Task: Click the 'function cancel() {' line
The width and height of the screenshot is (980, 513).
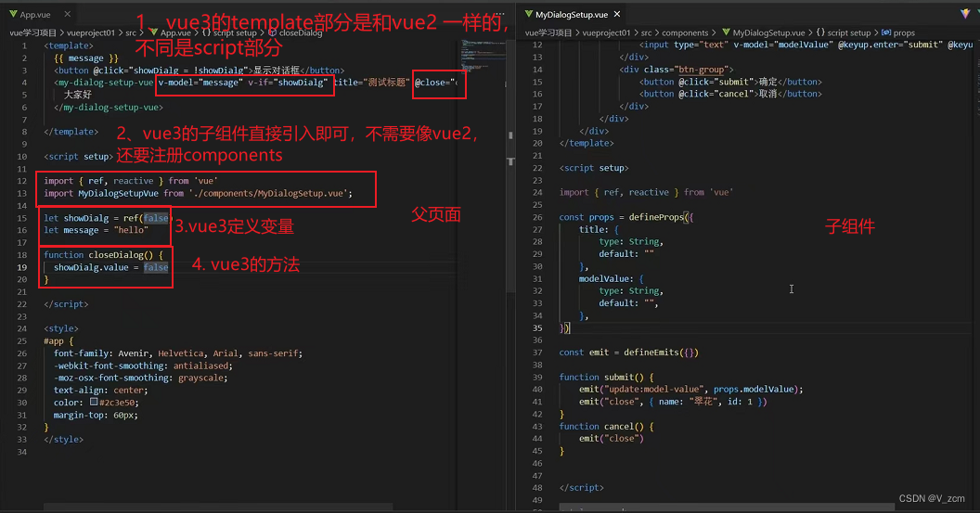Action: (606, 427)
